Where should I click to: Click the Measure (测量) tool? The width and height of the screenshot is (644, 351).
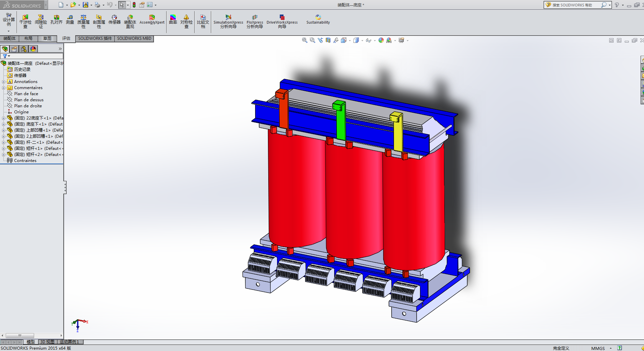pos(70,20)
